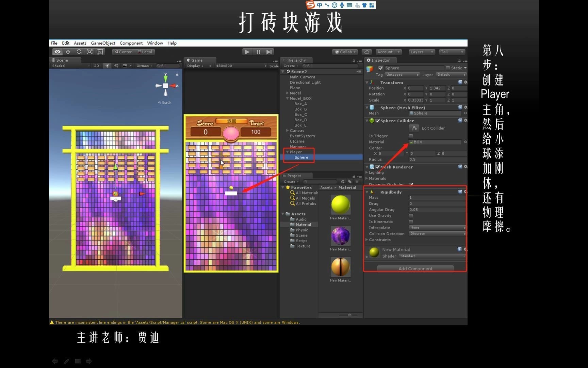Enable Is Trigger on the Sphere Collider

tap(411, 136)
